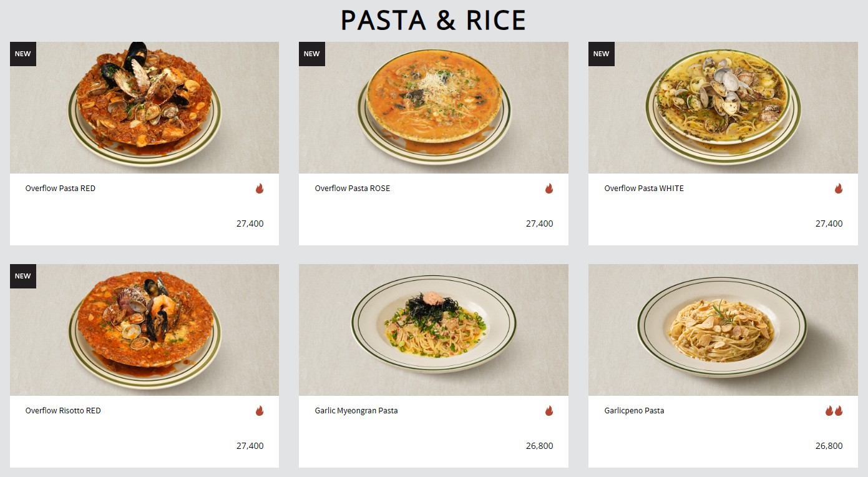Click the PASTA & RICE heading
Image resolution: width=868 pixels, height=477 pixels.
[434, 20]
